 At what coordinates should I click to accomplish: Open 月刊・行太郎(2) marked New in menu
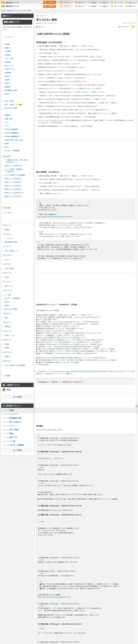(x=11, y=105)
